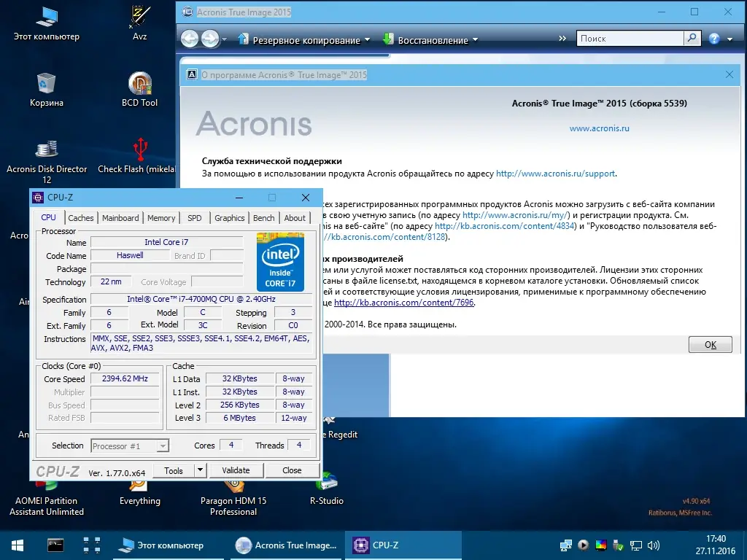Open the About tab in CPU-Z
747x560 pixels.
[295, 218]
